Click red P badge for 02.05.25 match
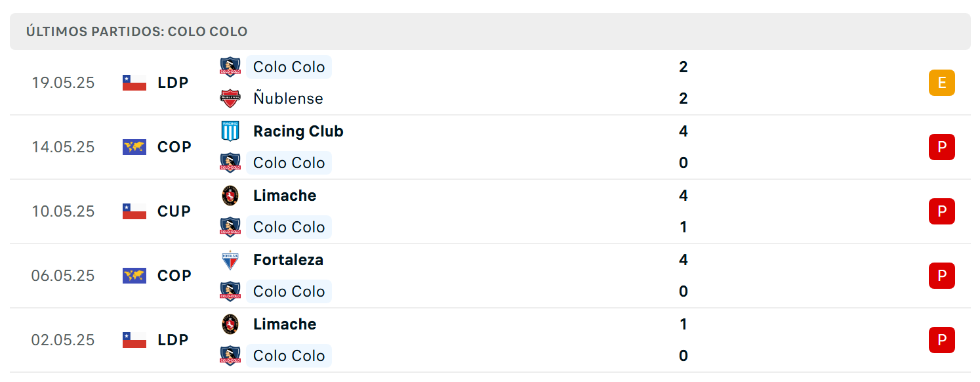The width and height of the screenshot is (980, 382). click(942, 340)
